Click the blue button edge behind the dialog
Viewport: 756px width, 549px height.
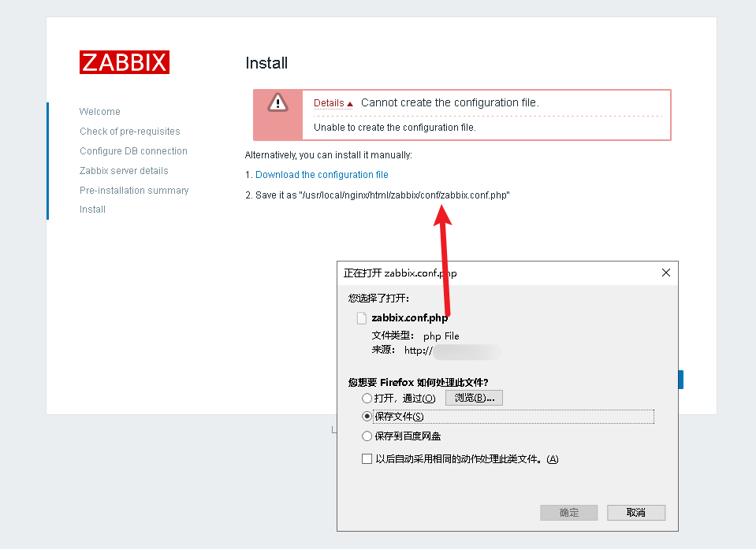[x=681, y=380]
